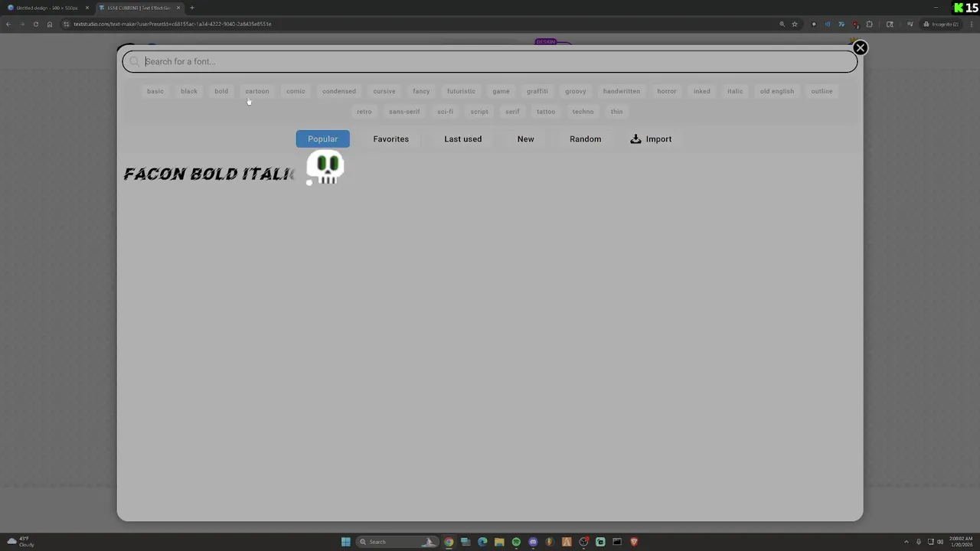Viewport: 980px width, 551px height.
Task: Click the Search for a font field
Action: coord(490,61)
